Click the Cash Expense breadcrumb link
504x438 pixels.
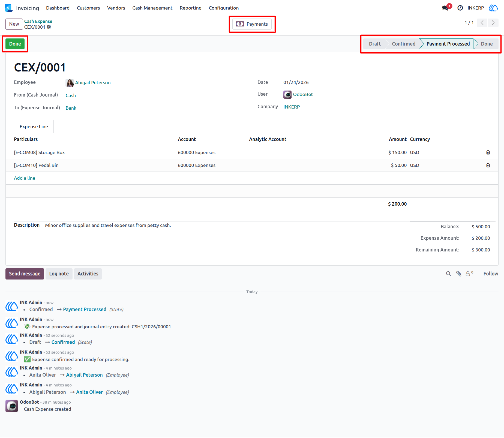point(38,21)
